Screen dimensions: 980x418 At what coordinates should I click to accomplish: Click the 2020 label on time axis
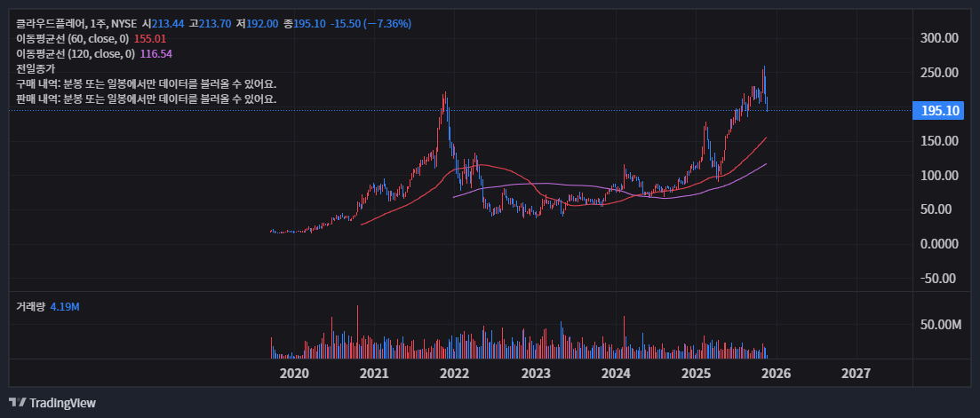pos(294,373)
